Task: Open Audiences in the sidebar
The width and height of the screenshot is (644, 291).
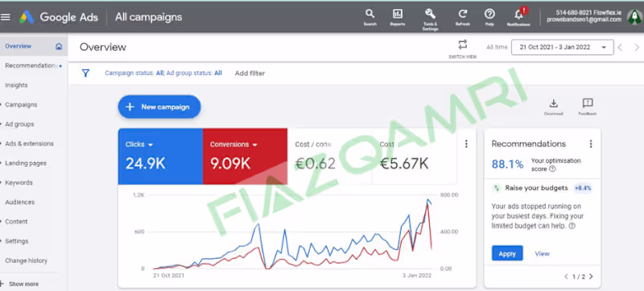Action: [x=19, y=202]
